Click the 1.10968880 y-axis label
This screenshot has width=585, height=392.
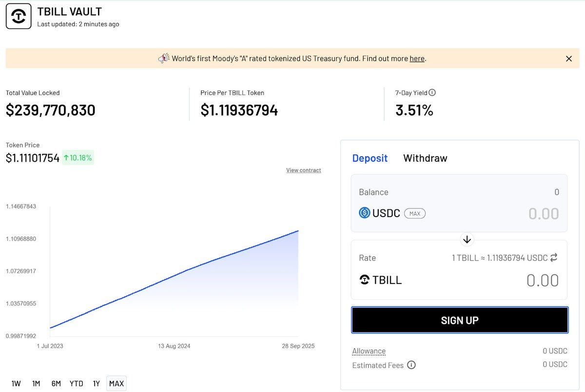(21, 239)
